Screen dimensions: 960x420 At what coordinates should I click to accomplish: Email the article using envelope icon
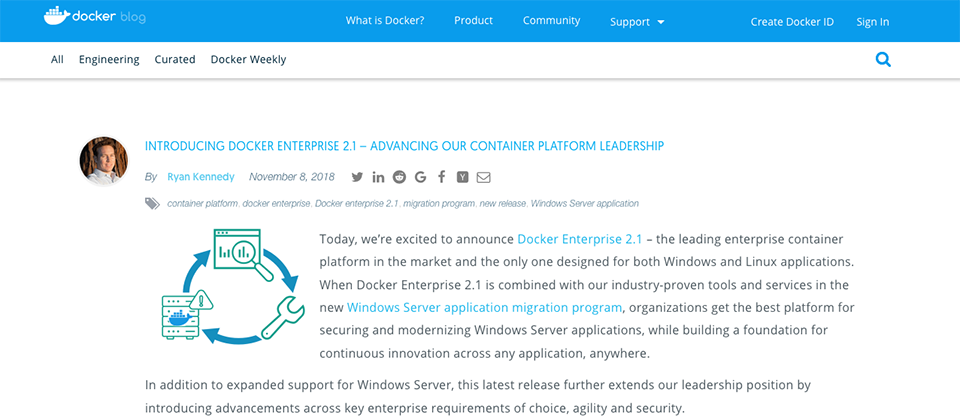click(x=484, y=177)
